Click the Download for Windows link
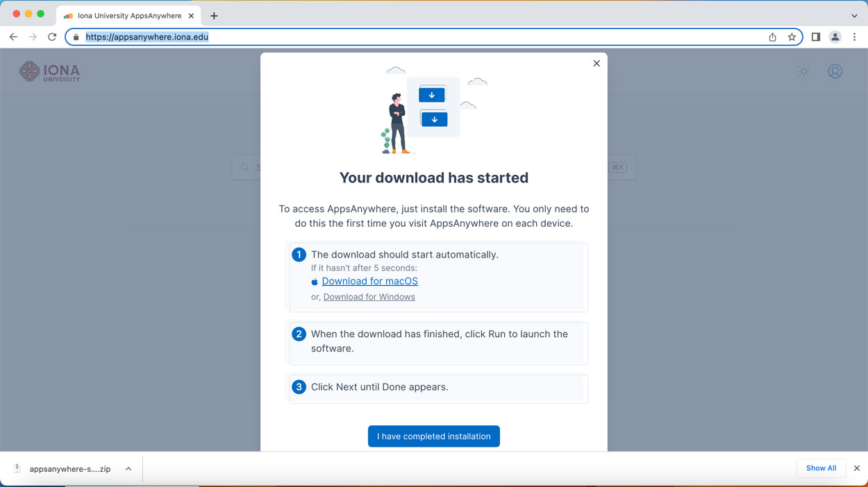868x487 pixels. tap(369, 297)
